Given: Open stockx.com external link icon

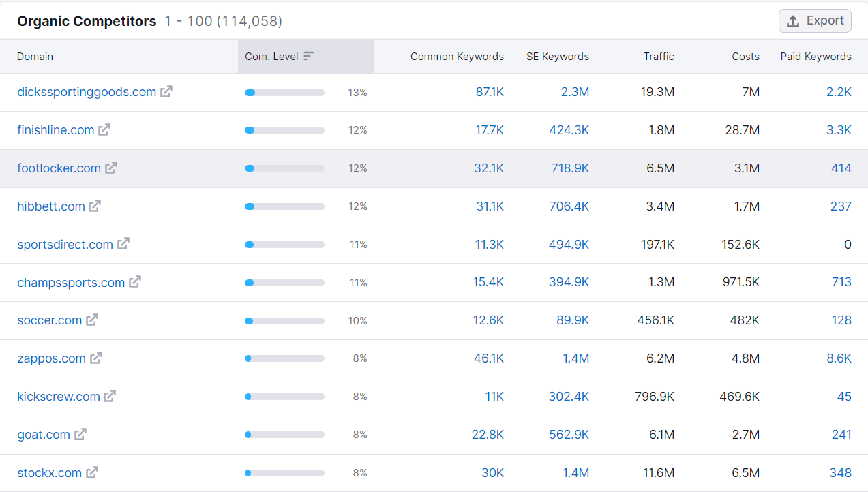Looking at the screenshot, I should (x=92, y=472).
